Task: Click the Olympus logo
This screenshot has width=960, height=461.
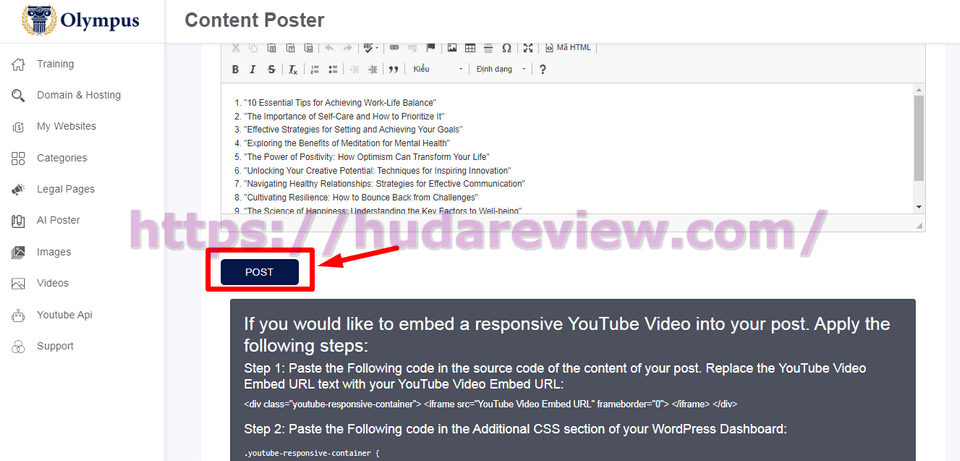Action: coord(82,21)
